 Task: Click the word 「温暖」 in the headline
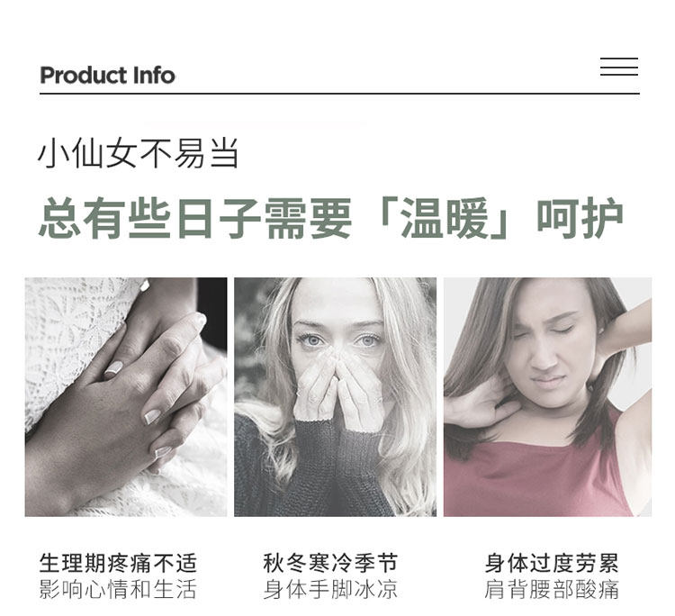click(445, 218)
